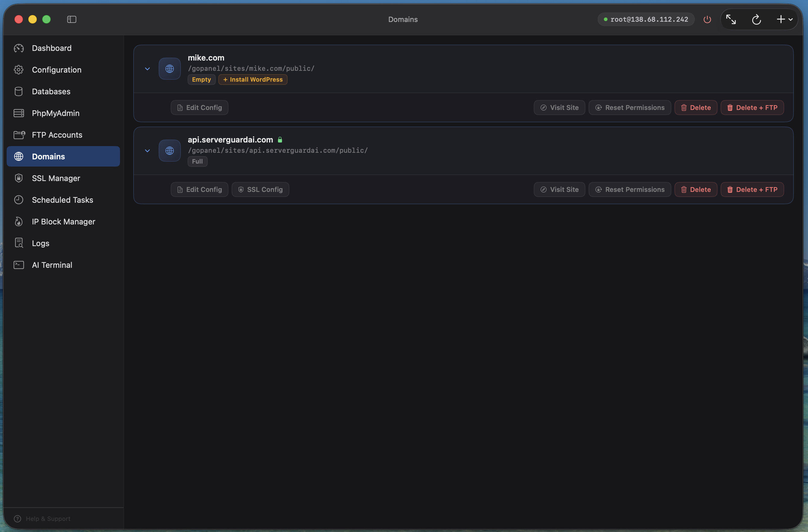Open the Dashboard panel
This screenshot has height=532, width=808.
pyautogui.click(x=52, y=48)
